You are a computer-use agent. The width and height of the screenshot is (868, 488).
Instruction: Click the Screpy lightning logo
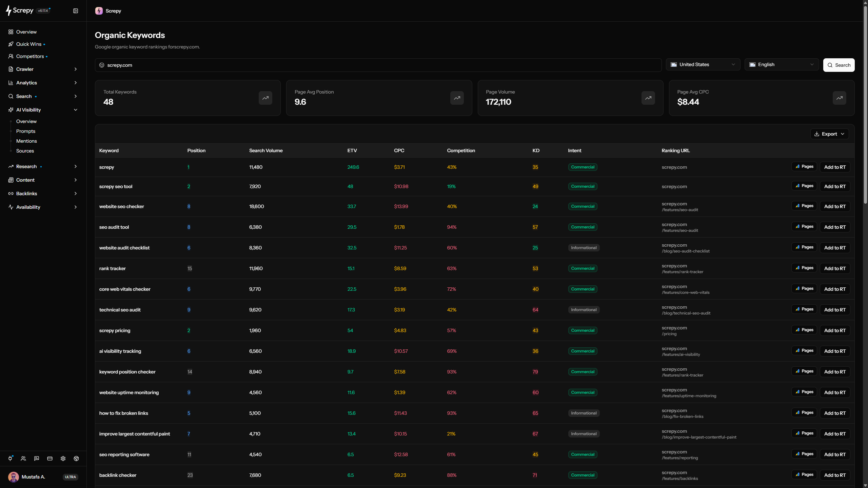[x=20, y=11]
